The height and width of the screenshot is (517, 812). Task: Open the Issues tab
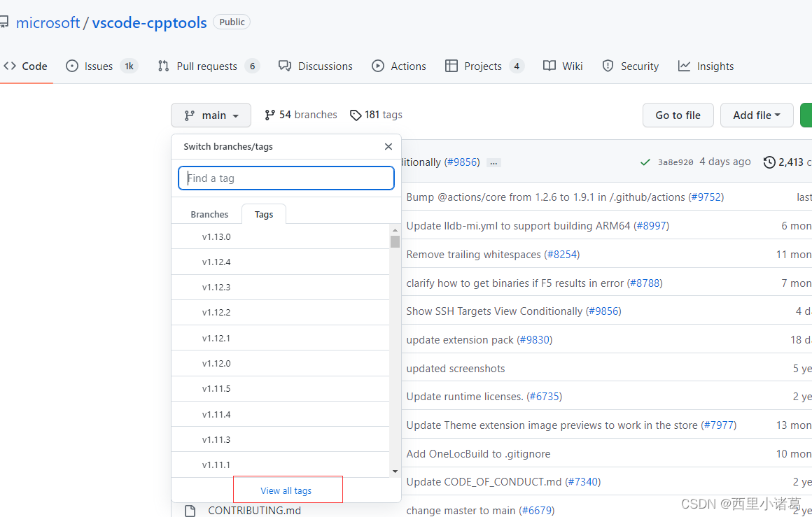pos(101,66)
